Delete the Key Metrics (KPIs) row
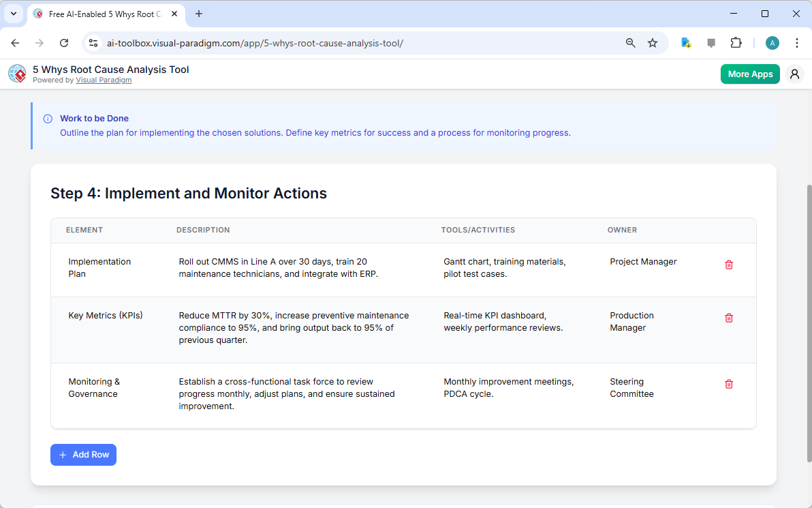 (x=728, y=318)
